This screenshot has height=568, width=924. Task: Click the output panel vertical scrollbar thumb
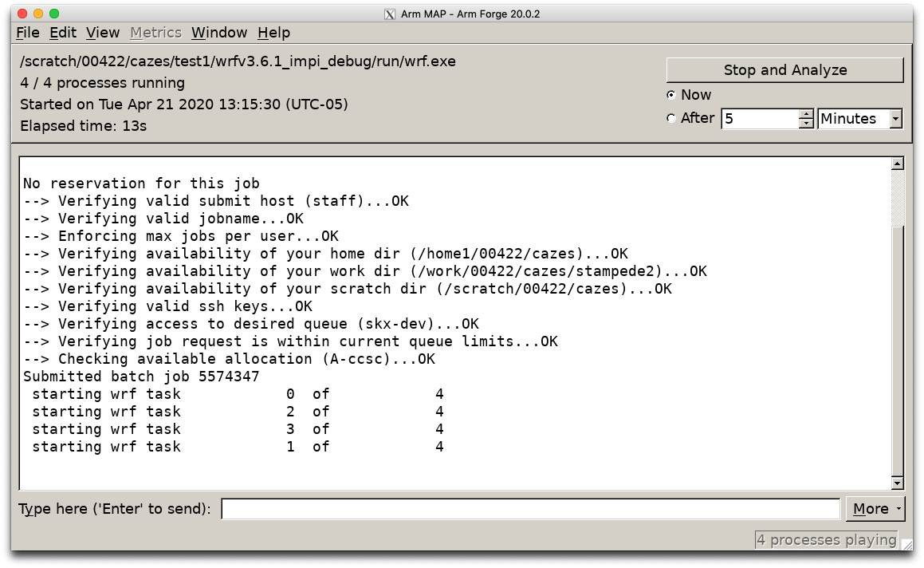pos(897,350)
